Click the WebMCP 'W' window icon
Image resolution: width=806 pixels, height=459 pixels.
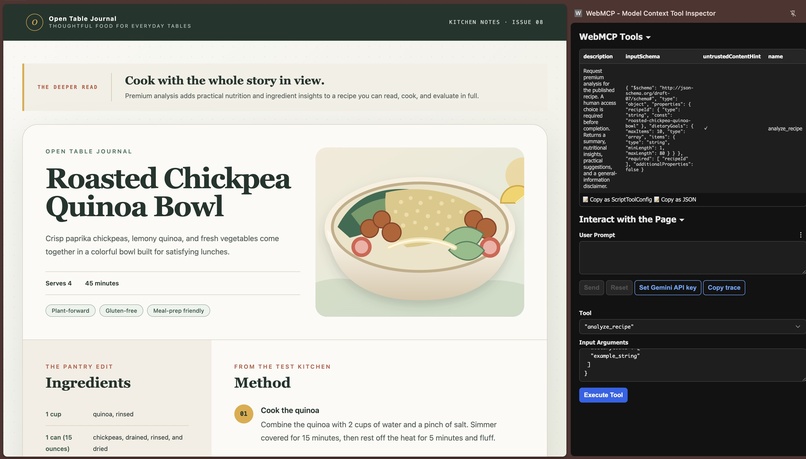pos(578,13)
